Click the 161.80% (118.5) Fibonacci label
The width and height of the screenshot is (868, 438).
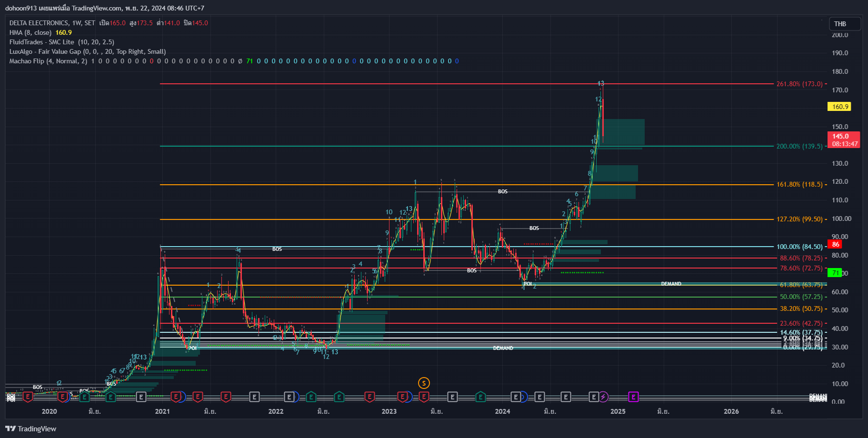(x=799, y=184)
